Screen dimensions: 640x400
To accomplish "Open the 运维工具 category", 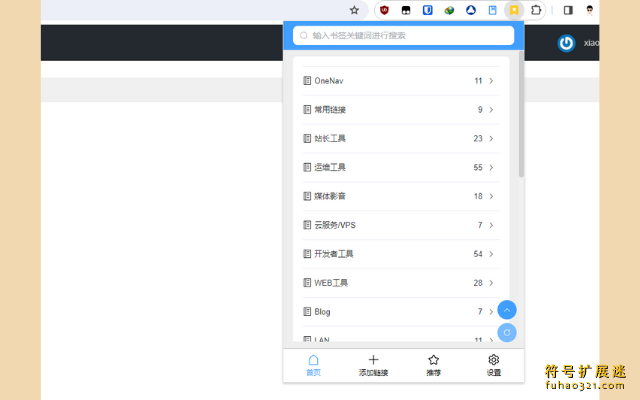I will point(401,168).
